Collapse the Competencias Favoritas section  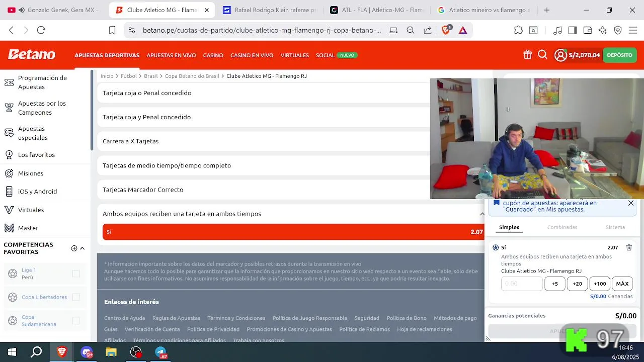coord(83,248)
